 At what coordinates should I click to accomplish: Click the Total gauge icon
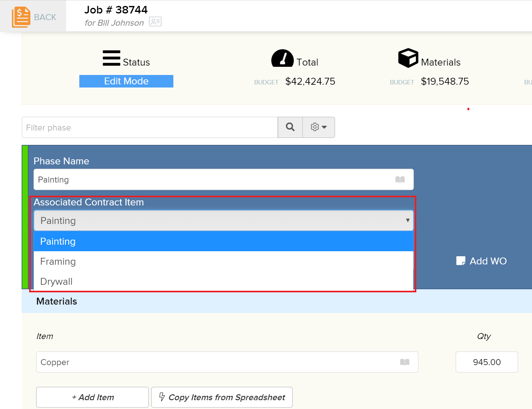coord(282,58)
